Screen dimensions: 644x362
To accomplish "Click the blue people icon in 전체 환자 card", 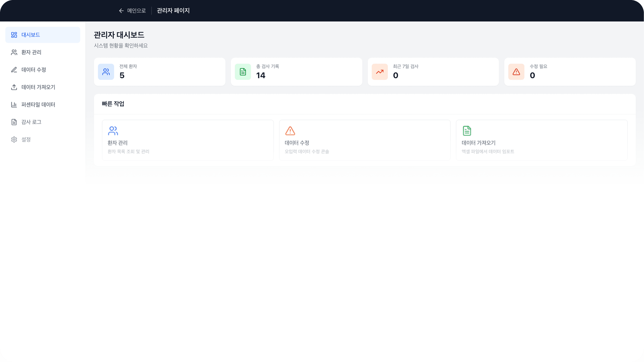I will click(x=106, y=72).
